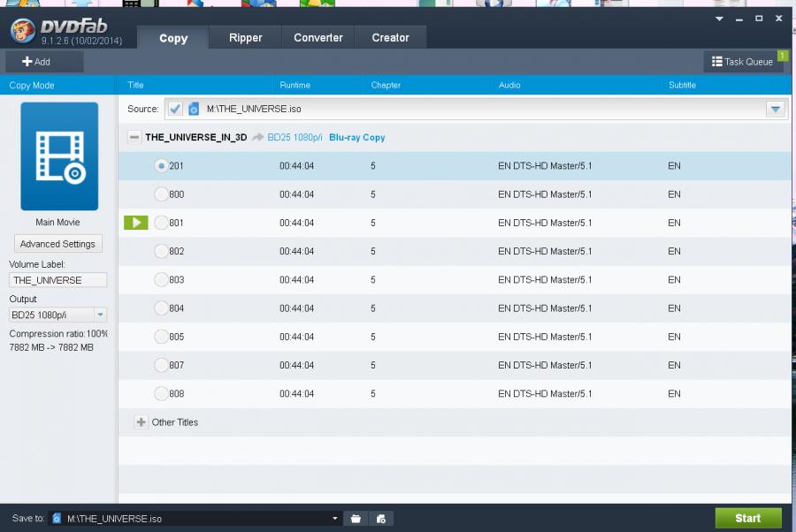
Task: Open the small arrow menu in the title bar
Action: [x=718, y=19]
